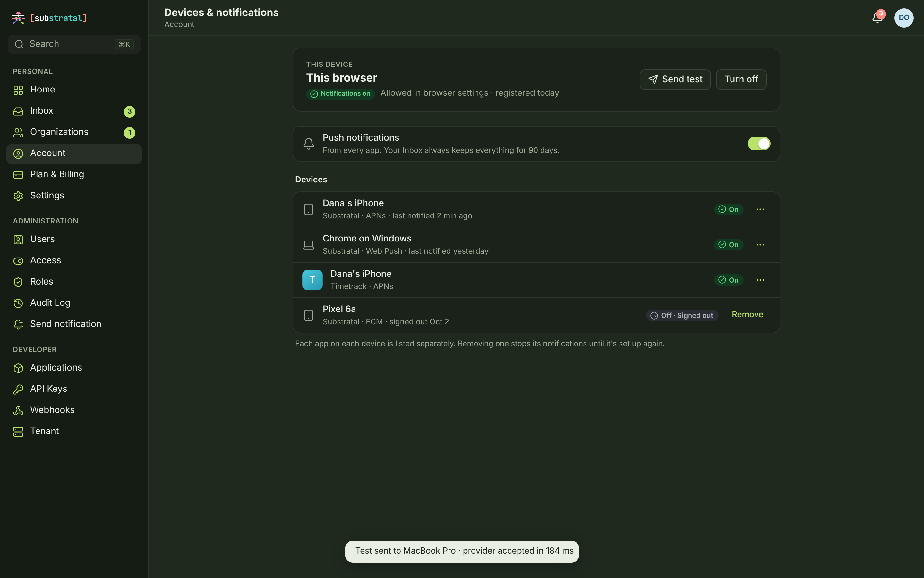
Task: Click the Organizations count badge 1
Action: [x=129, y=133]
